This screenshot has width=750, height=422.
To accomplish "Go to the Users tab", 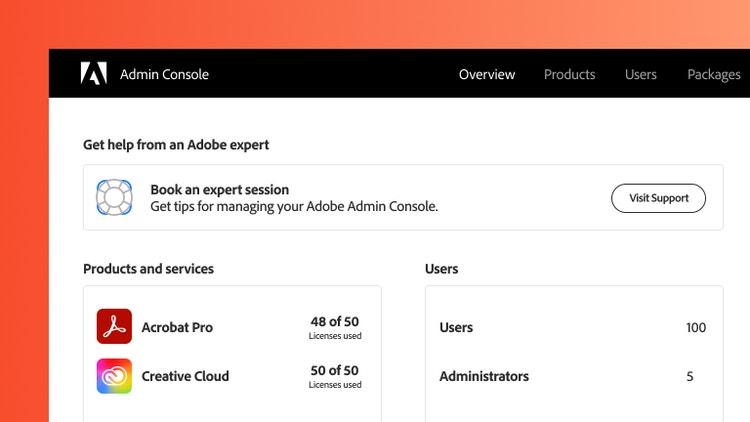I will tap(640, 74).
